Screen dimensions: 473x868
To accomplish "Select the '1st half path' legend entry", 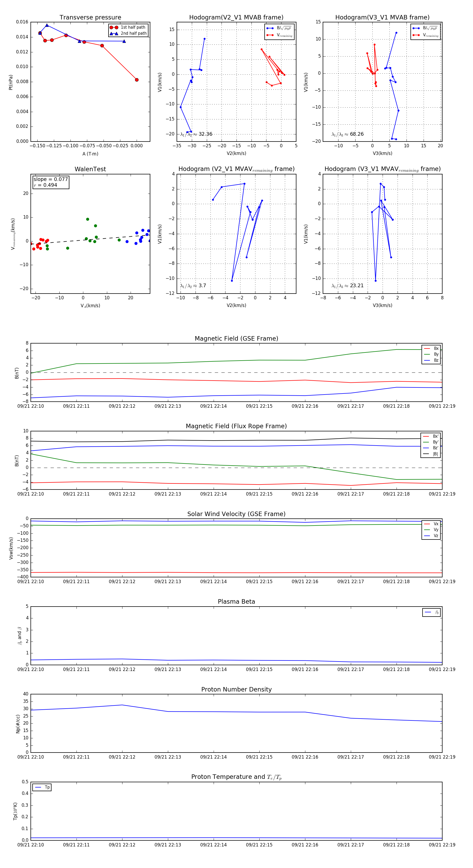I will point(128,27).
